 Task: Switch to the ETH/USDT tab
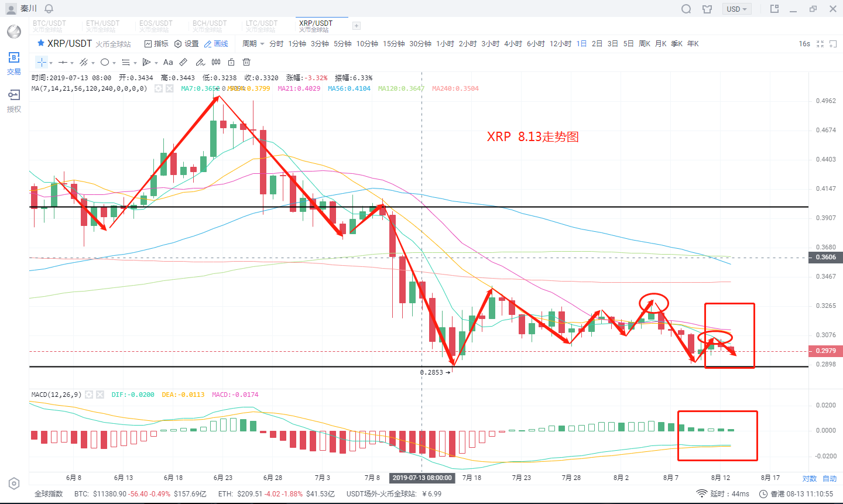(x=102, y=26)
